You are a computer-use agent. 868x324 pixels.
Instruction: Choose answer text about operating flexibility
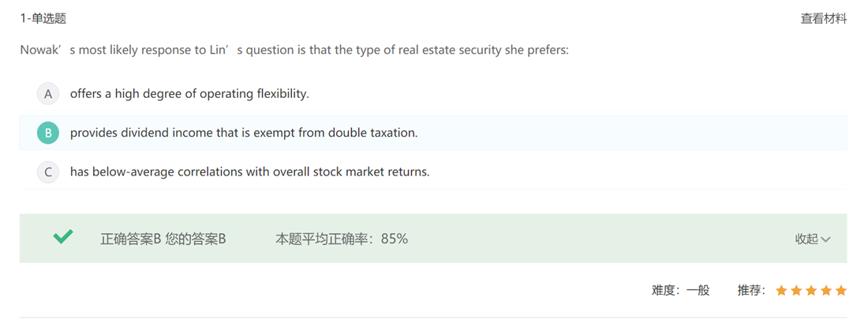[189, 94]
